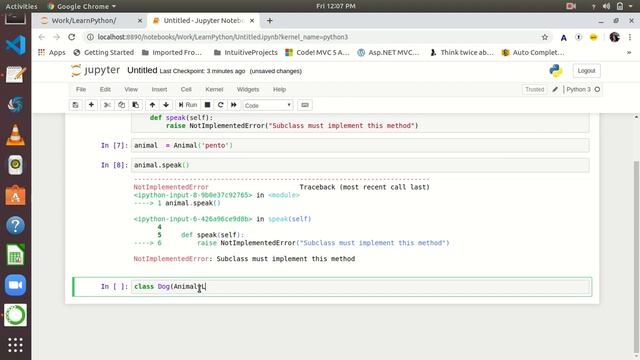
Task: Insert a cell below with plus icon
Action: [x=91, y=105]
